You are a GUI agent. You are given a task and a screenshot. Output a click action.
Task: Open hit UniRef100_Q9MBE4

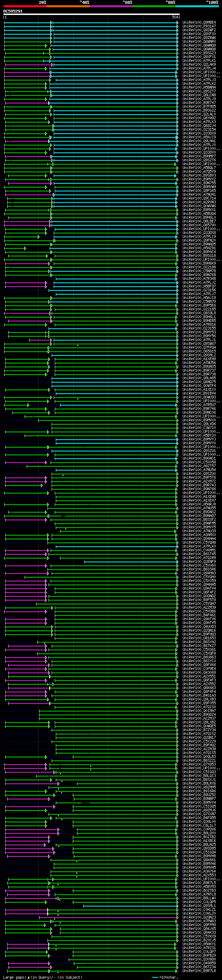[199, 23]
